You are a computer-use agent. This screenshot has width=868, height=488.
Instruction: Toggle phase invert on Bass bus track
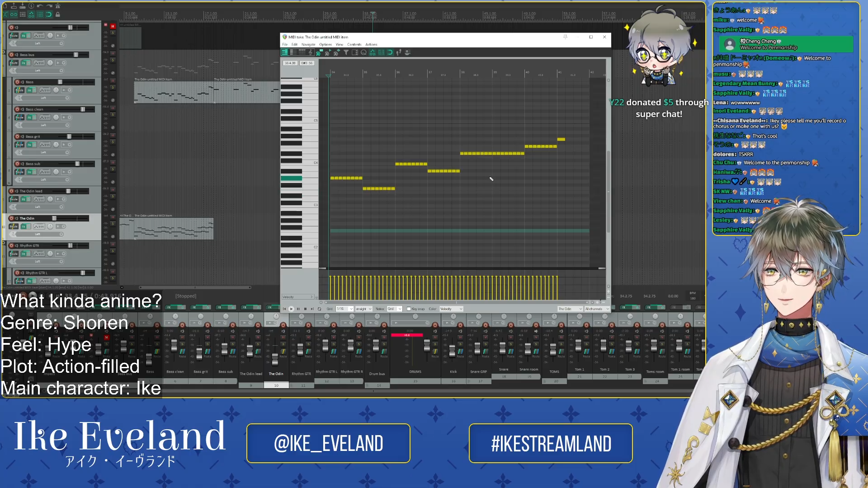[x=113, y=73]
